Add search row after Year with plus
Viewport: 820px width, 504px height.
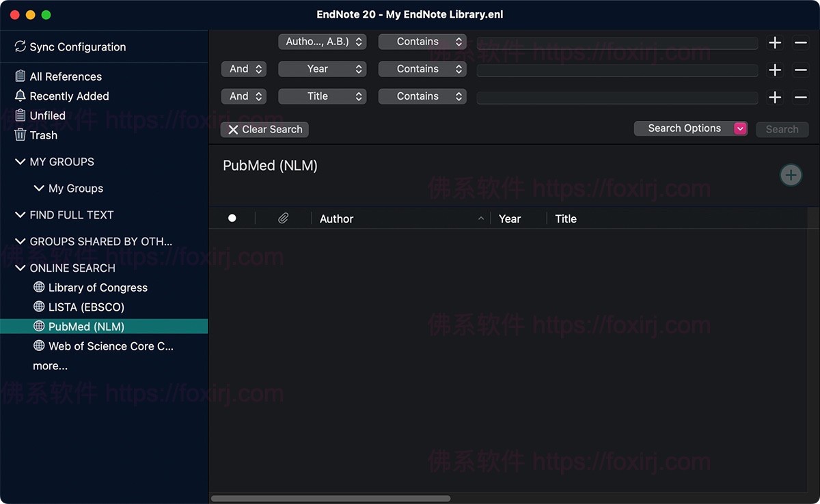(x=775, y=70)
